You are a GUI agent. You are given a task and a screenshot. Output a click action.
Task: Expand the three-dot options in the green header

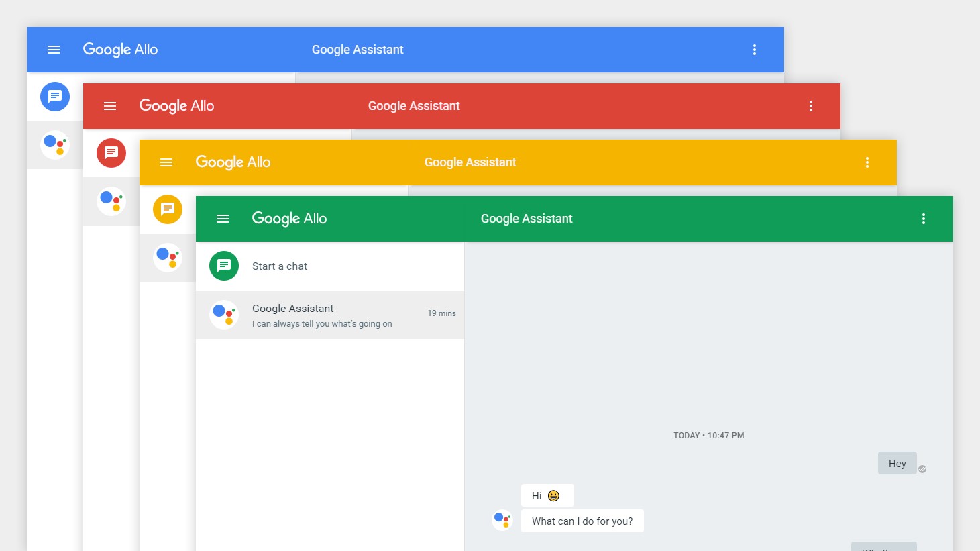(x=924, y=219)
